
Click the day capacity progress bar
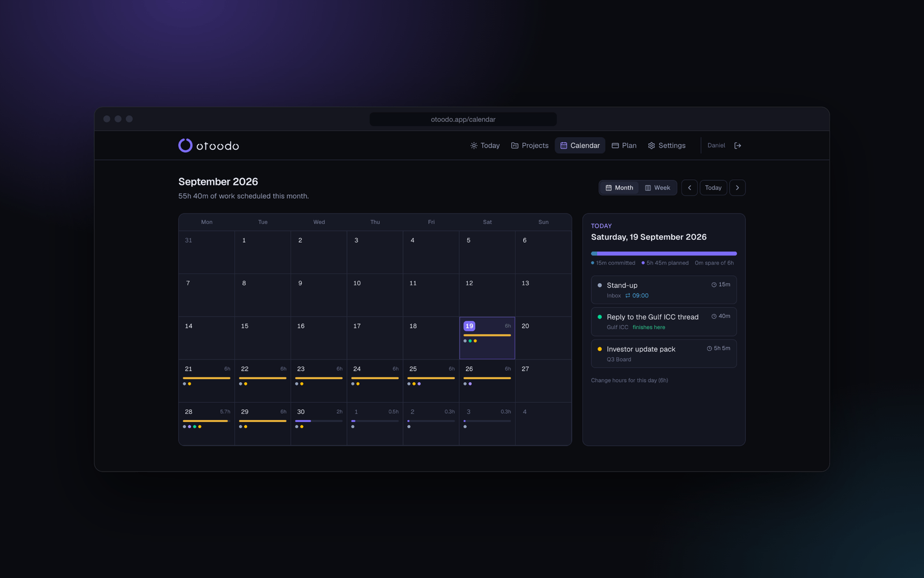pos(664,253)
